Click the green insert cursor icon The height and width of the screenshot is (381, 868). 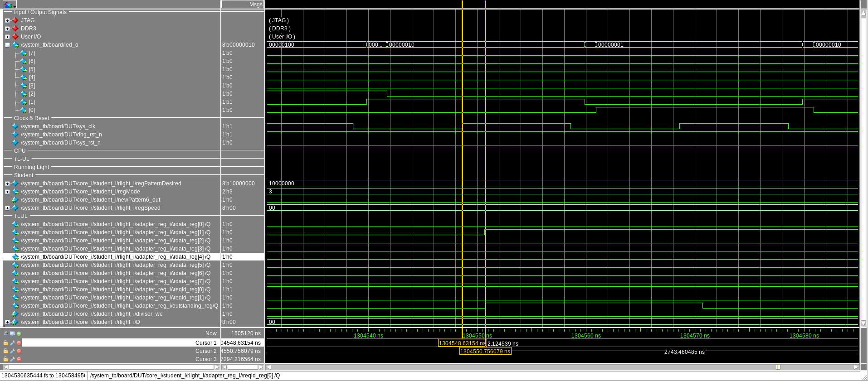pos(19,333)
